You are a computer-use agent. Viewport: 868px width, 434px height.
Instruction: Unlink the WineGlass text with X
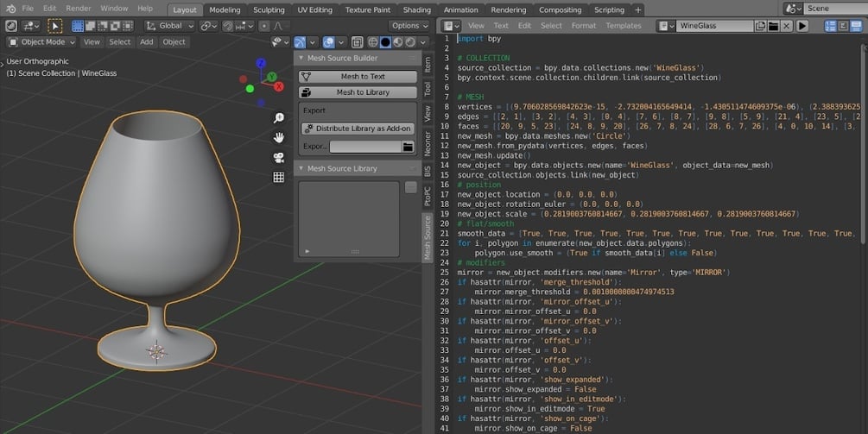786,26
